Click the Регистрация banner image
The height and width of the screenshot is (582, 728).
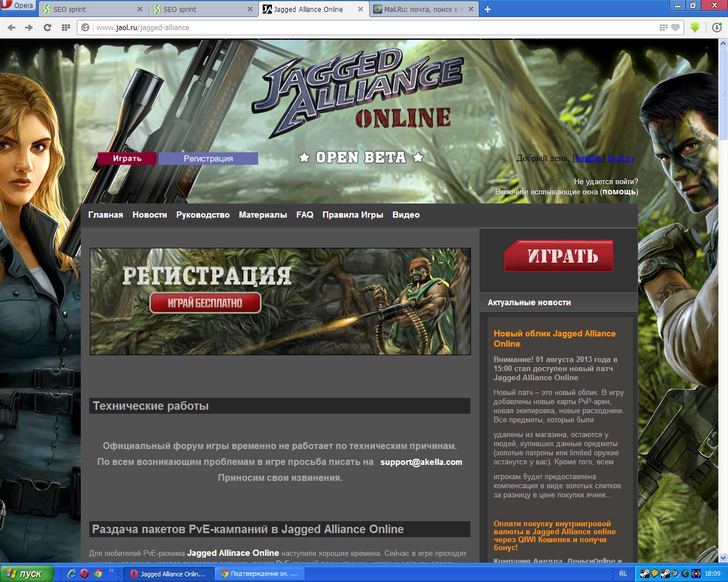coord(280,301)
